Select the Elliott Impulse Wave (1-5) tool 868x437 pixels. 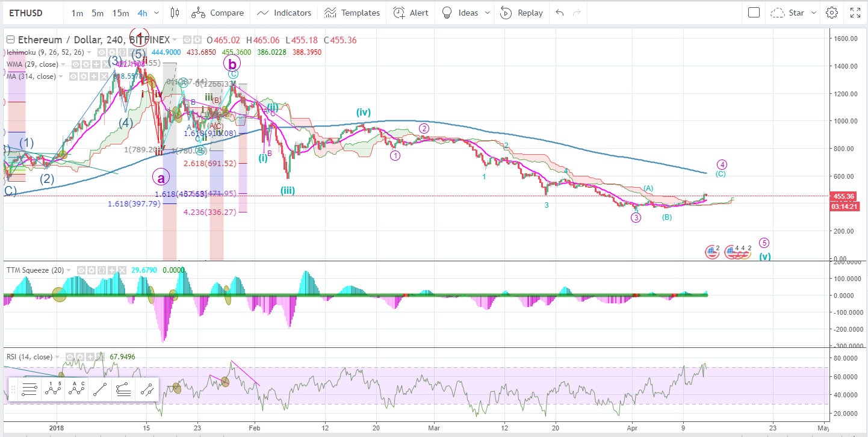coord(52,389)
